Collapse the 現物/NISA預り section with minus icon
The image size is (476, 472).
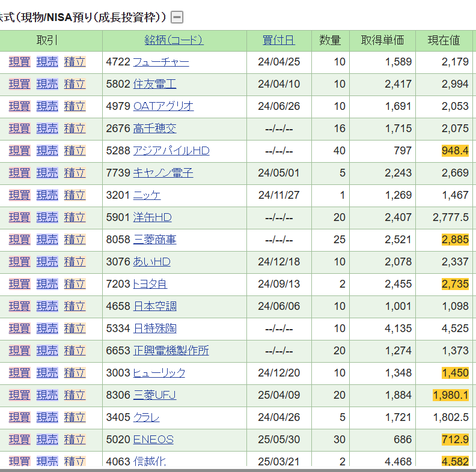pyautogui.click(x=177, y=17)
